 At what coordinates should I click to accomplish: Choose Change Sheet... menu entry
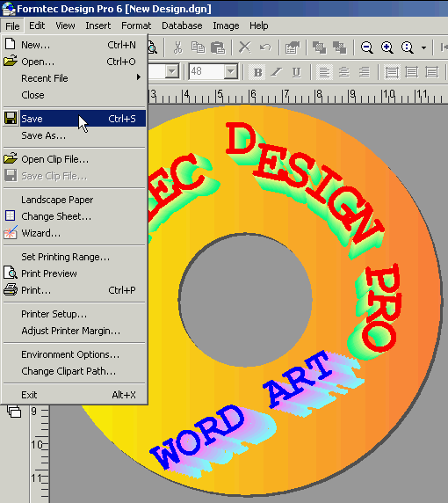coord(75,216)
